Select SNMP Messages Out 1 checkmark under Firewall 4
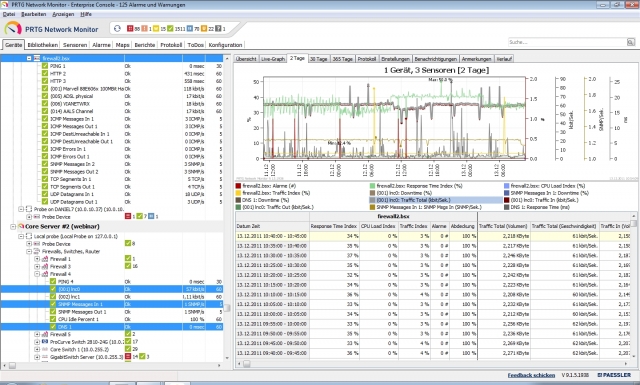Image resolution: width=640 pixels, height=385 pixels. 53,312
